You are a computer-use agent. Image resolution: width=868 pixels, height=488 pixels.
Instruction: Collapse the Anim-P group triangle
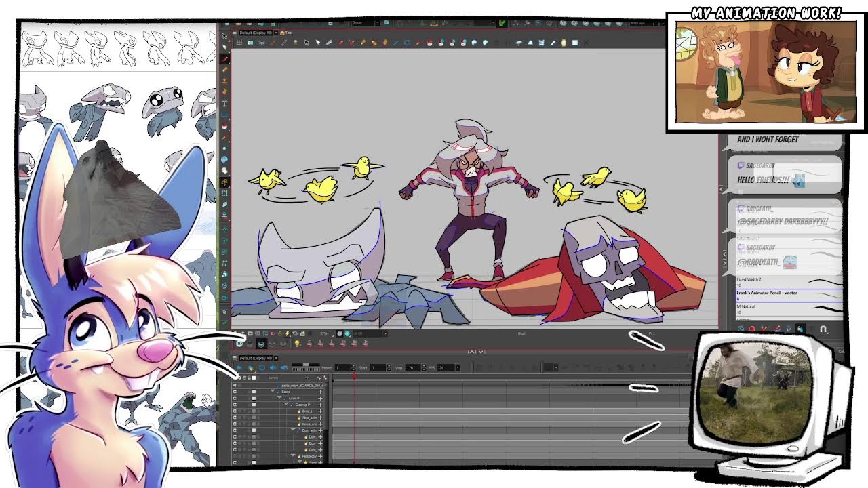[279, 397]
